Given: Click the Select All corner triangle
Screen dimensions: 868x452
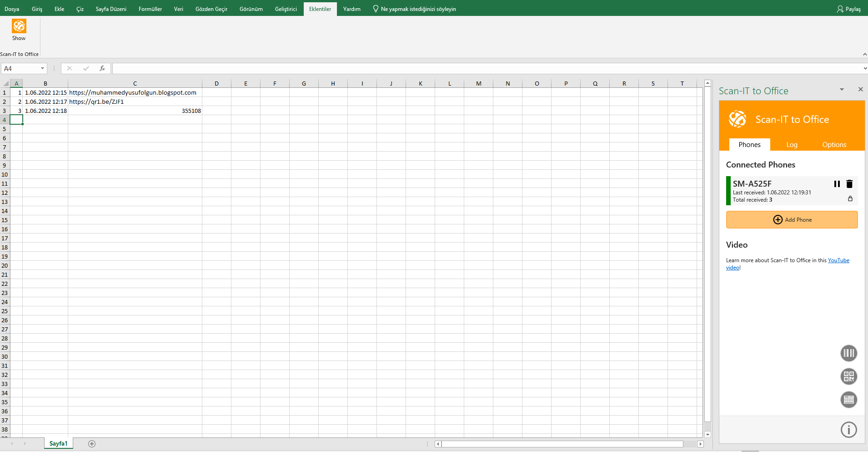Looking at the screenshot, I should [6, 83].
